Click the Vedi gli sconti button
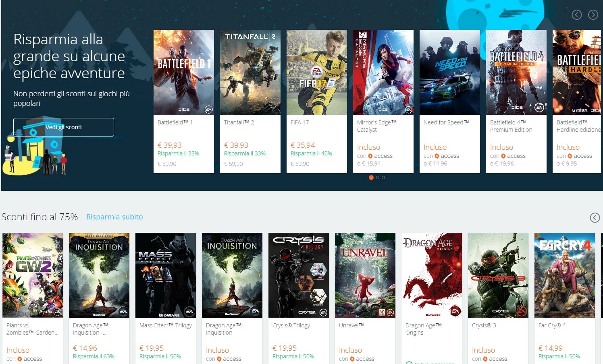 [64, 127]
